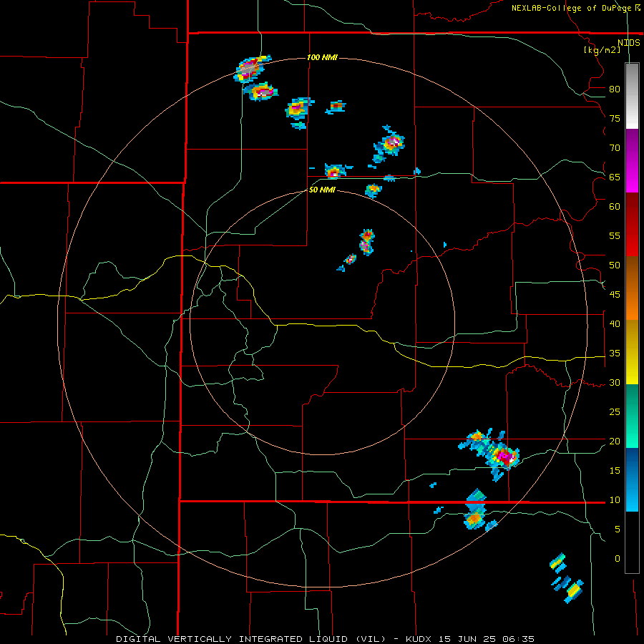Click the scale value 15

pyautogui.click(x=615, y=471)
